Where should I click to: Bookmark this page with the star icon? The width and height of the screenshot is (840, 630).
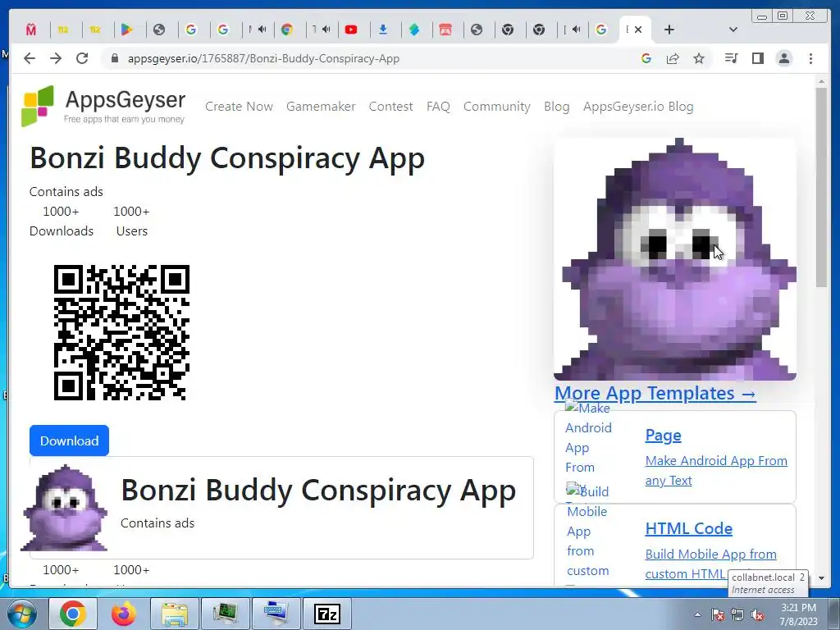(699, 58)
